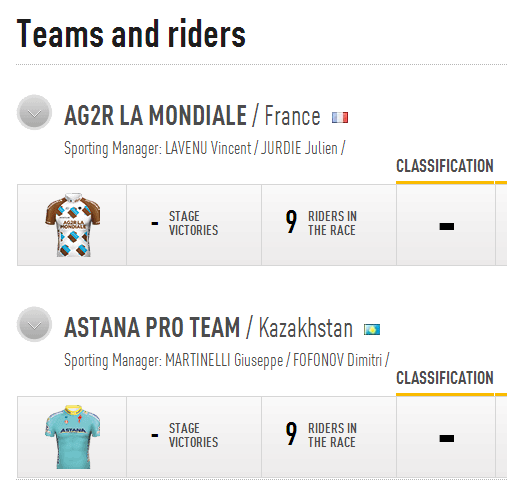This screenshot has width=507, height=500.
Task: Expand the Astana Pro Team section
Action: coord(34,324)
